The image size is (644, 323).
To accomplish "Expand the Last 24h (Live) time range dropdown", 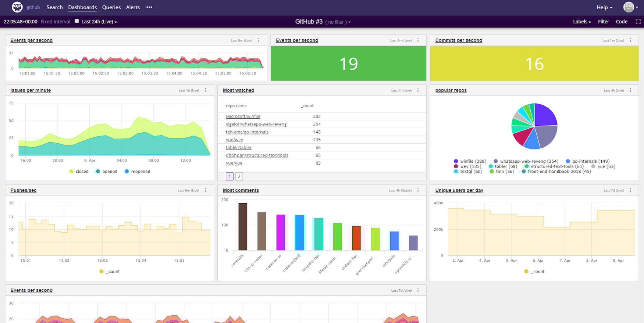I will pos(99,22).
